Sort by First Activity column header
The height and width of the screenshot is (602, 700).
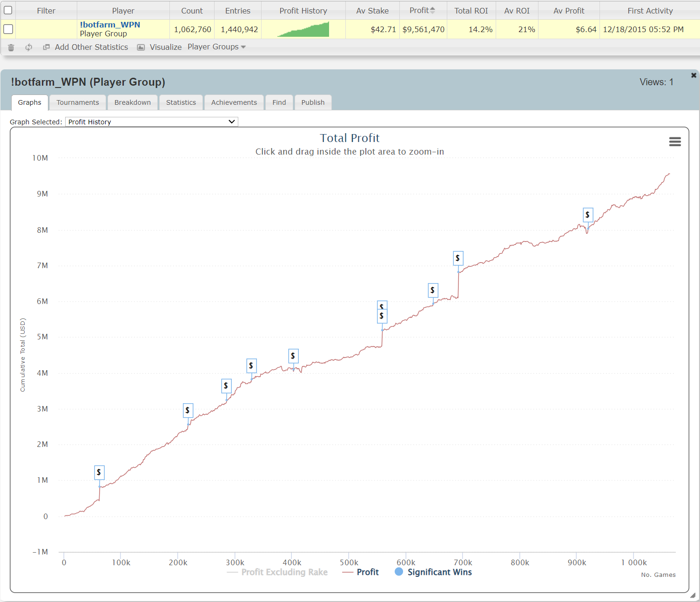coord(650,11)
